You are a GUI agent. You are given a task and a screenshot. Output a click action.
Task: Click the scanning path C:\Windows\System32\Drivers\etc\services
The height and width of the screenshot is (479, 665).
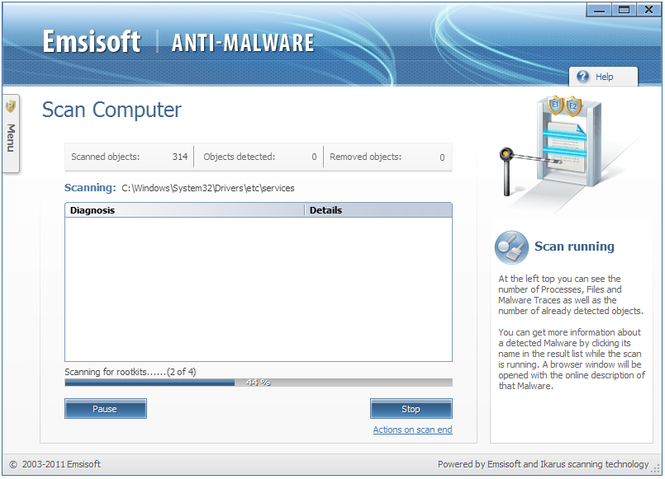pyautogui.click(x=208, y=188)
